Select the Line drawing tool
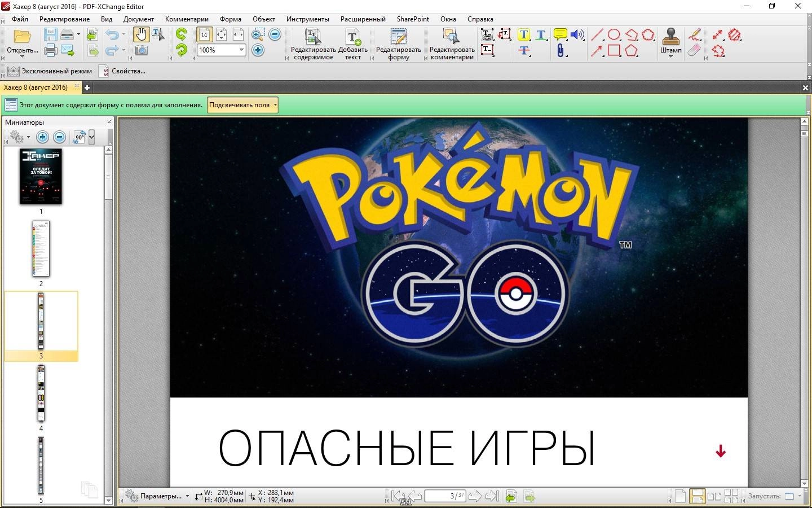Screen dimensions: 812x508 597,35
